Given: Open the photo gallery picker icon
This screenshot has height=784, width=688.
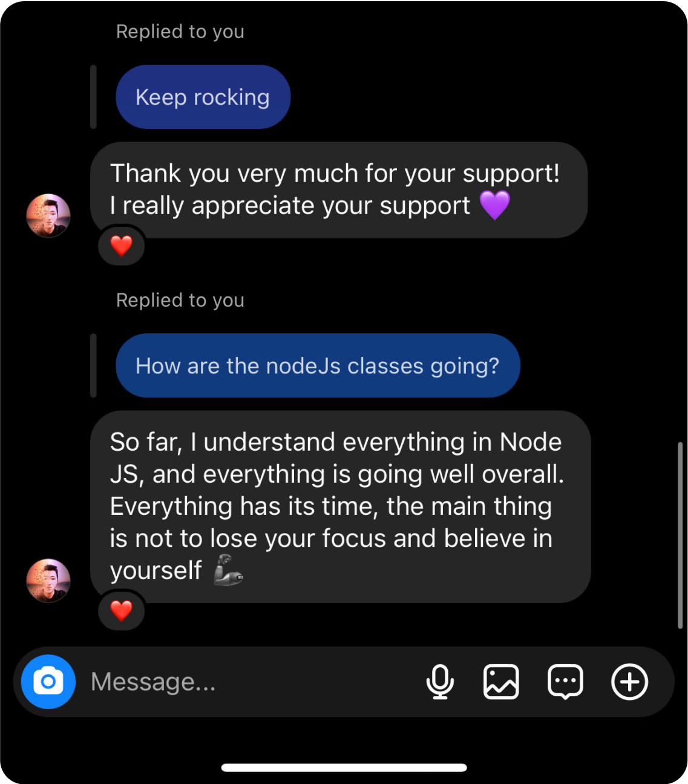Looking at the screenshot, I should tap(501, 682).
